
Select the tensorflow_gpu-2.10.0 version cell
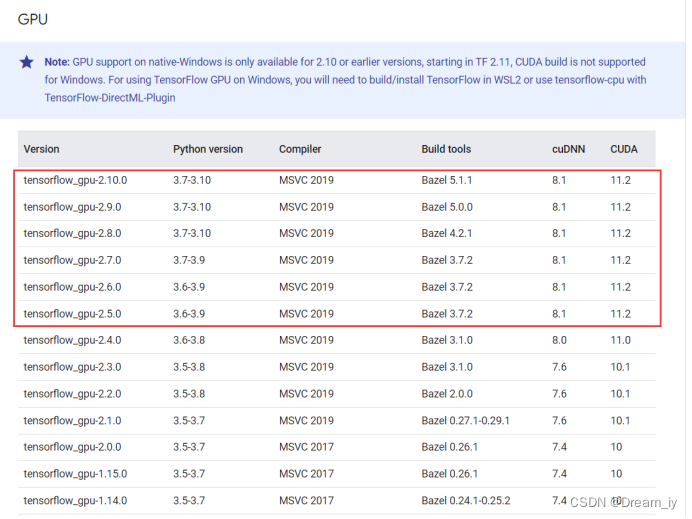(x=76, y=181)
